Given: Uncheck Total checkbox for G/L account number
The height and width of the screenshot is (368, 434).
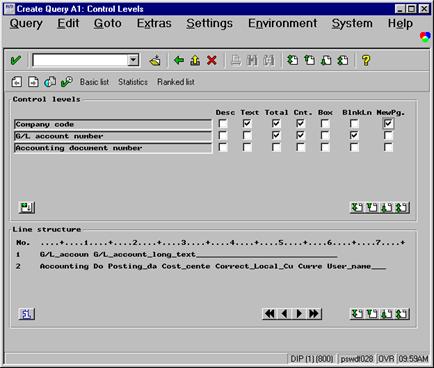Looking at the screenshot, I should point(276,135).
